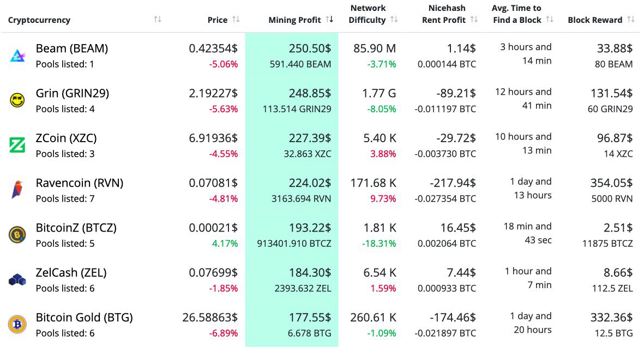This screenshot has height=347, width=644.
Task: Open the Bitcoin Gold (BTG) link
Action: tap(85, 317)
